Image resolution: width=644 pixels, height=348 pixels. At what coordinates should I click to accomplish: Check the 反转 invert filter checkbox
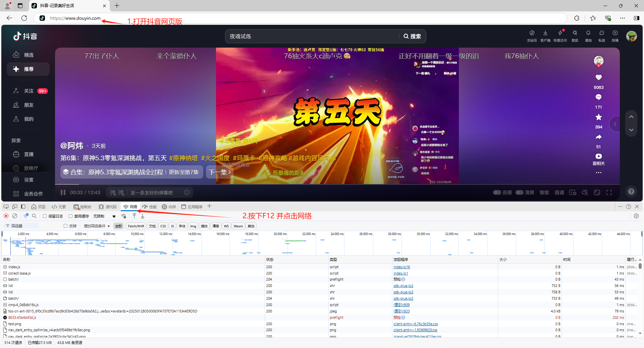(65, 226)
